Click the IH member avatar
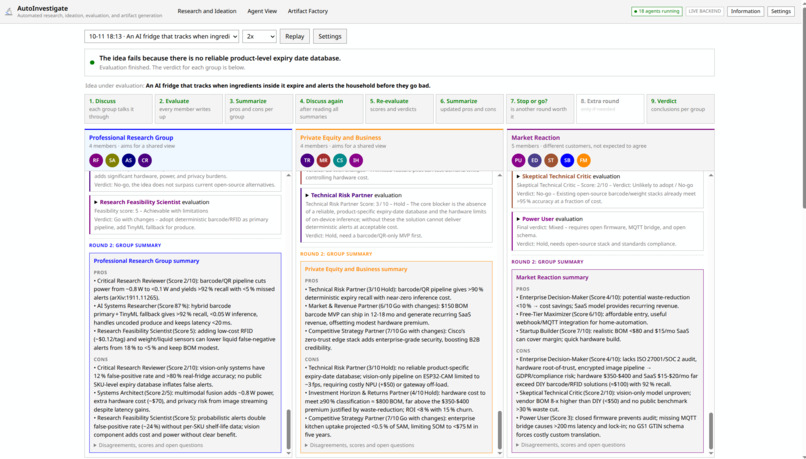Viewport: 806px width, 459px height. [x=356, y=160]
